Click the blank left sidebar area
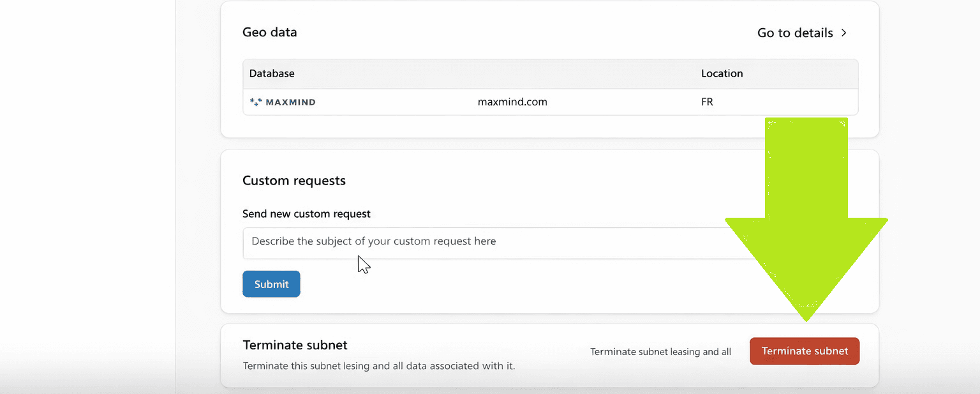This screenshot has width=980, height=394. point(87,192)
